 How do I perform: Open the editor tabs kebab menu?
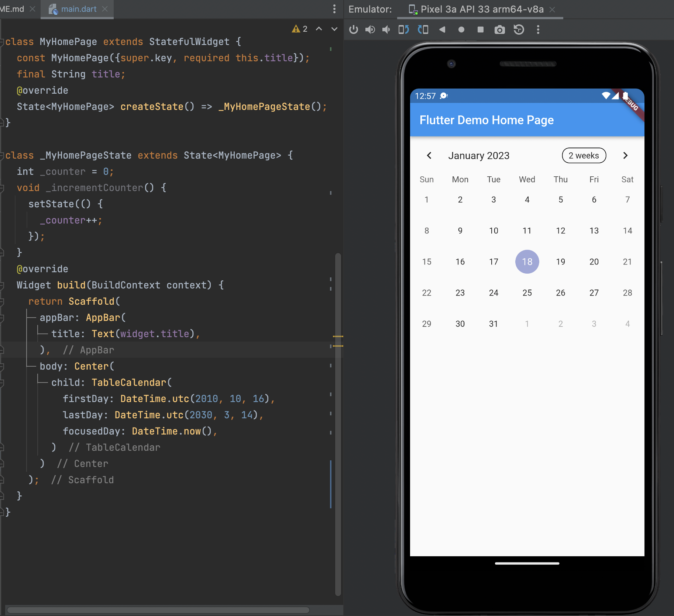(x=334, y=9)
